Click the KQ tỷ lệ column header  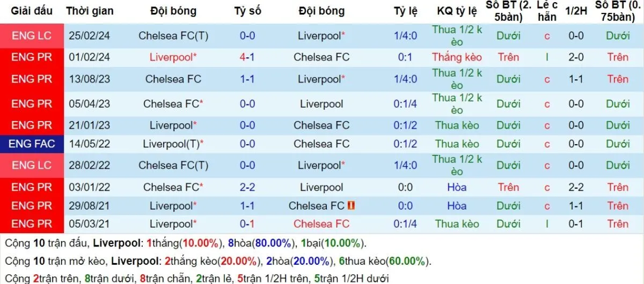click(457, 11)
